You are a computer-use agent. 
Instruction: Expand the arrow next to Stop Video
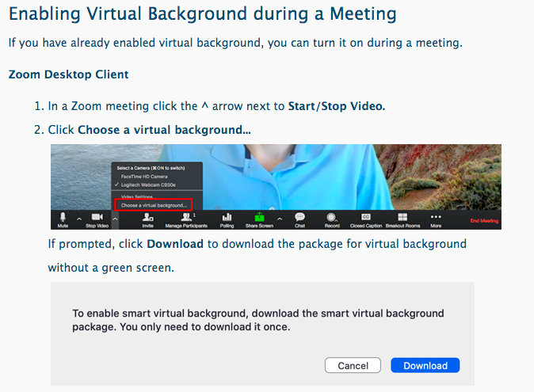(x=115, y=218)
